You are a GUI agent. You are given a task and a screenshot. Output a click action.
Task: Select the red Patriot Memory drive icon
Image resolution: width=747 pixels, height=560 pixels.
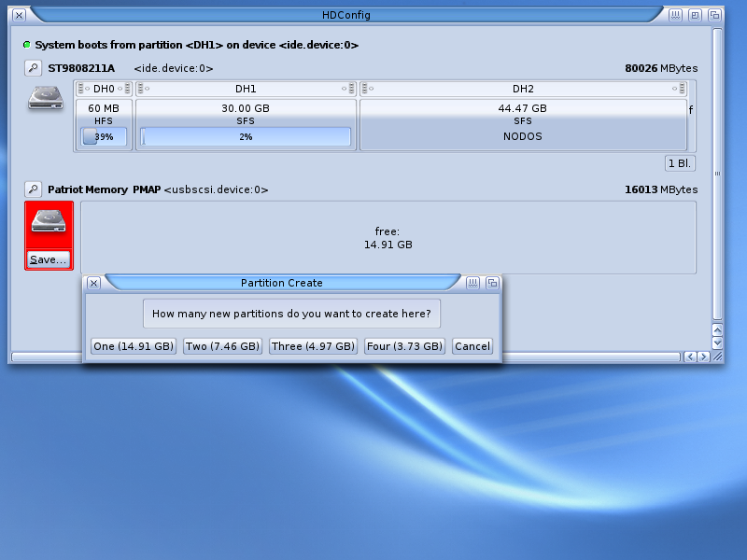click(49, 222)
